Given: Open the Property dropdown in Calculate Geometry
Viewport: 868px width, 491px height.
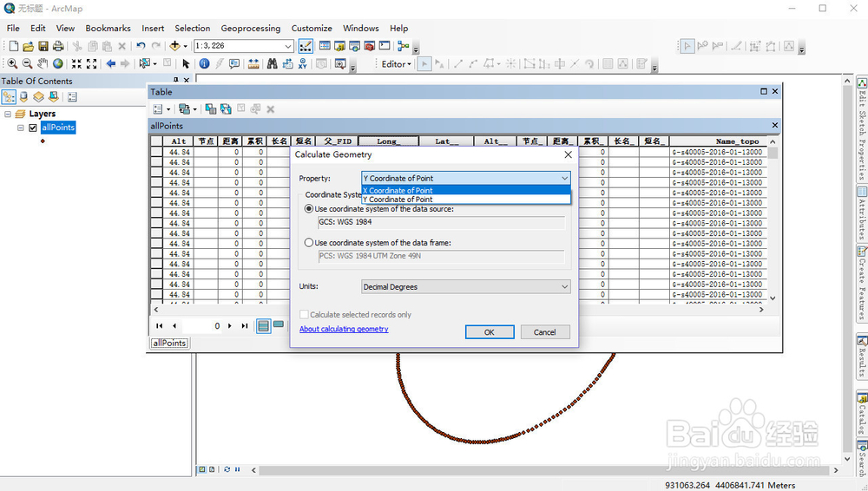Looking at the screenshot, I should (465, 178).
